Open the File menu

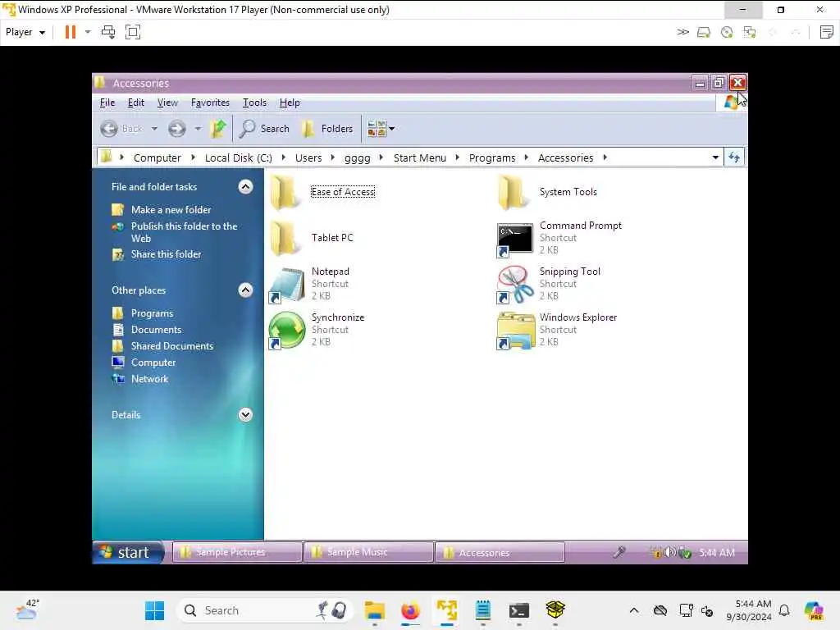(107, 103)
